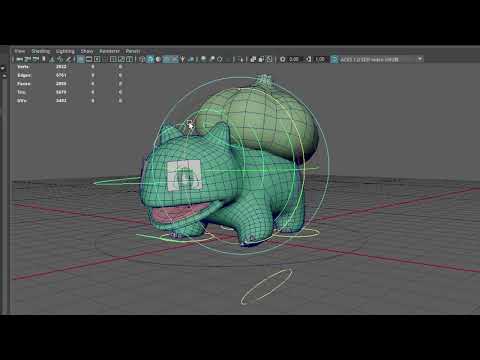The height and width of the screenshot is (360, 480).
Task: Open the ACES view transform dropdown
Action: pos(381,59)
